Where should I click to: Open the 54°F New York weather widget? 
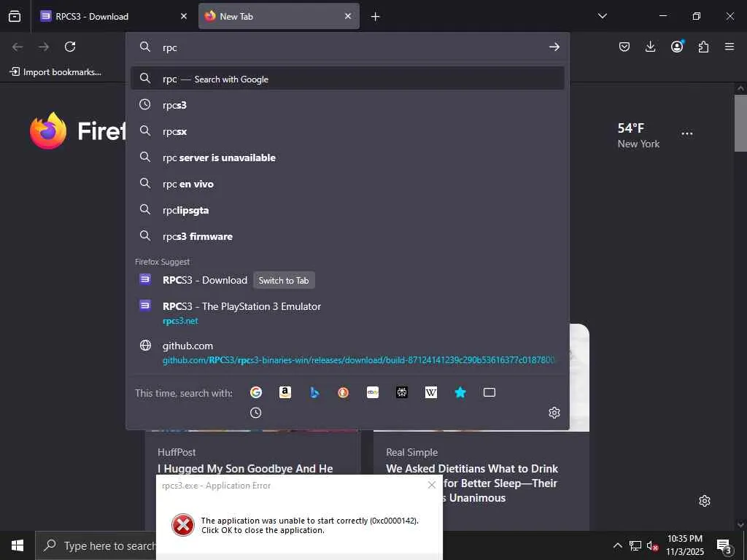638,136
